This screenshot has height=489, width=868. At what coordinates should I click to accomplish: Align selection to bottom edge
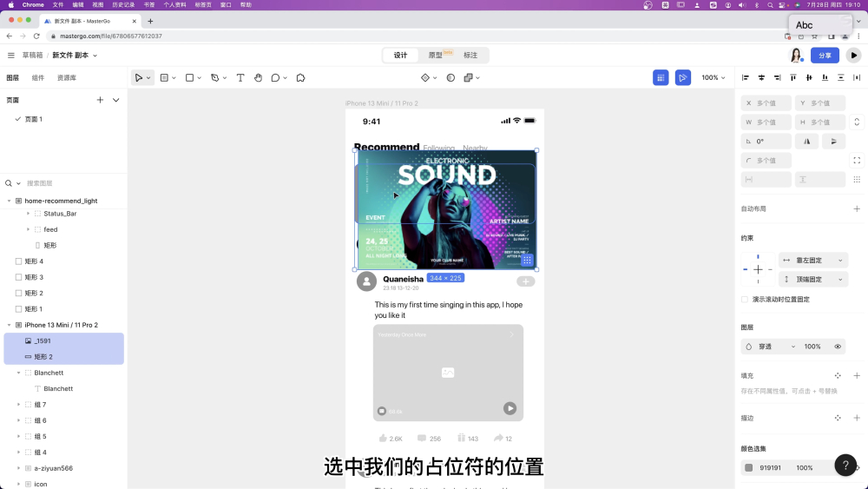[x=825, y=77]
